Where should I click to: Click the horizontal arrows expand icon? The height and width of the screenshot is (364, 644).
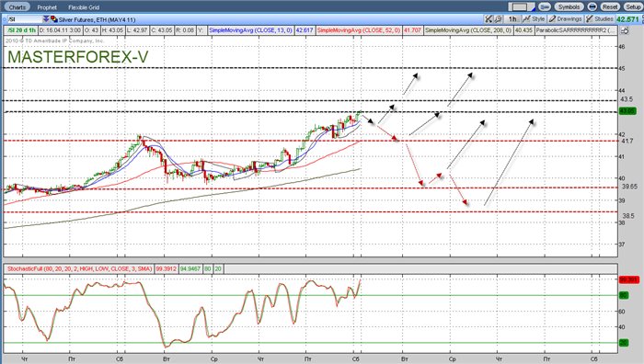[592, 7]
